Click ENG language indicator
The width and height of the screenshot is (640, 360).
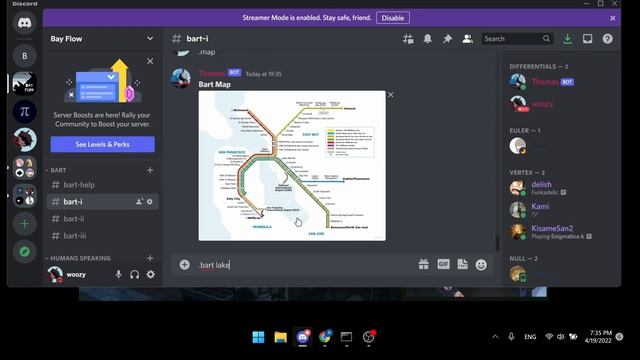click(530, 337)
